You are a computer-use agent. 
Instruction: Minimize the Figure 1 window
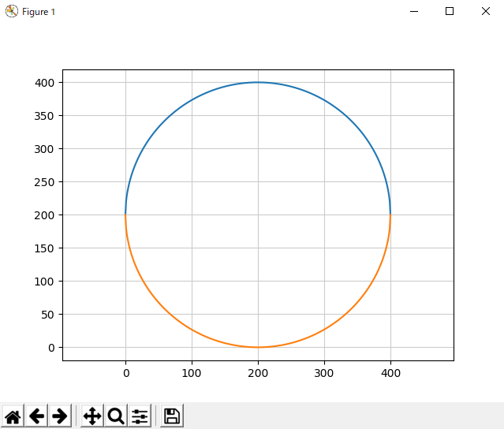point(414,12)
